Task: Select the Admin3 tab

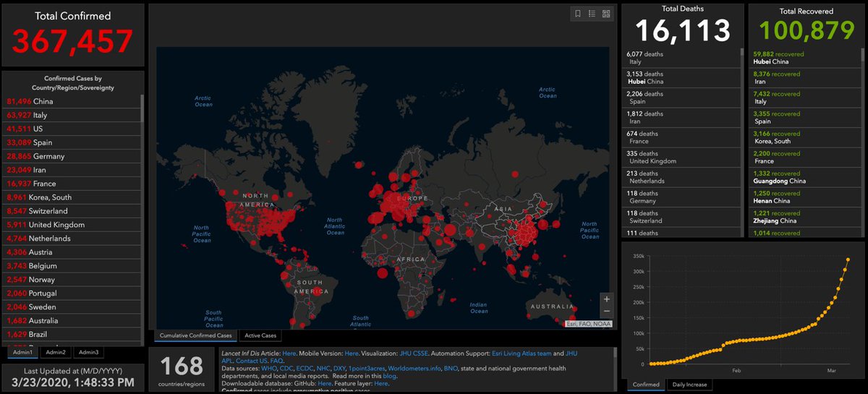Action: point(88,351)
